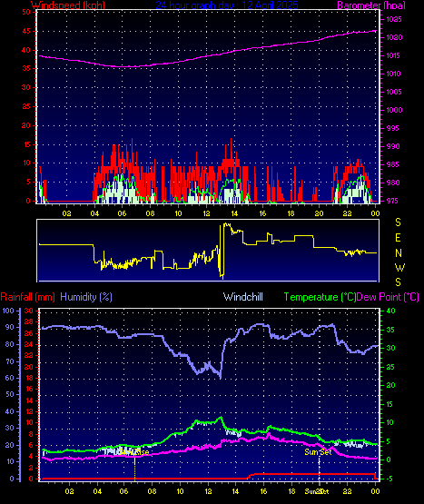Click the 12 hour tick on windspeed graph

(x=206, y=213)
